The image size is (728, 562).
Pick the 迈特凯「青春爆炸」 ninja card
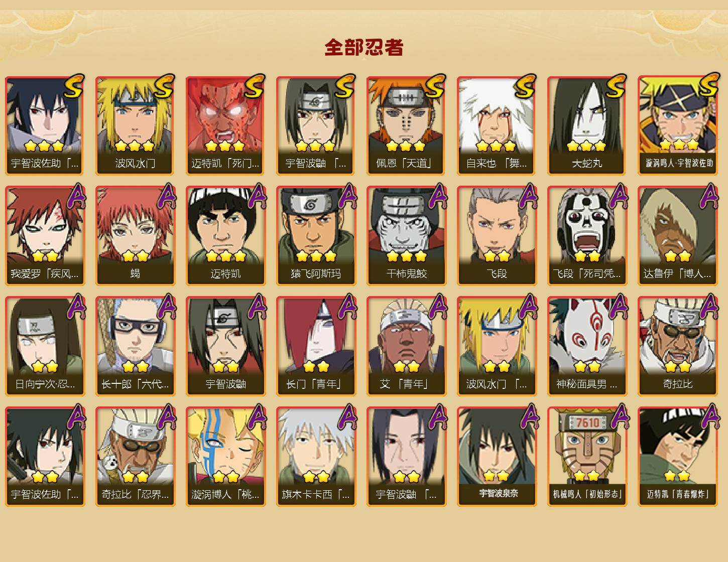[x=677, y=457]
